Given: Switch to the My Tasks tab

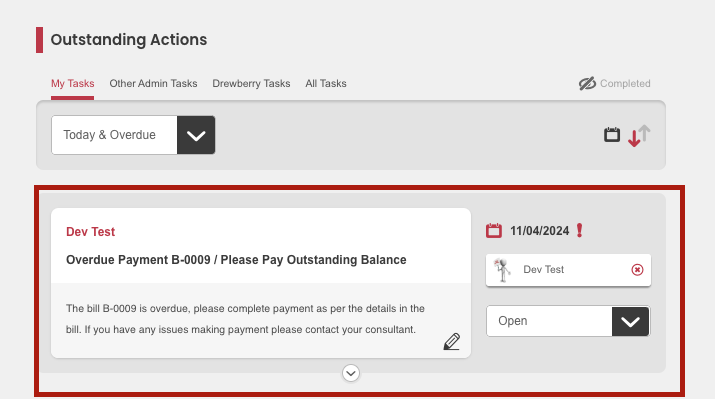Looking at the screenshot, I should (73, 84).
